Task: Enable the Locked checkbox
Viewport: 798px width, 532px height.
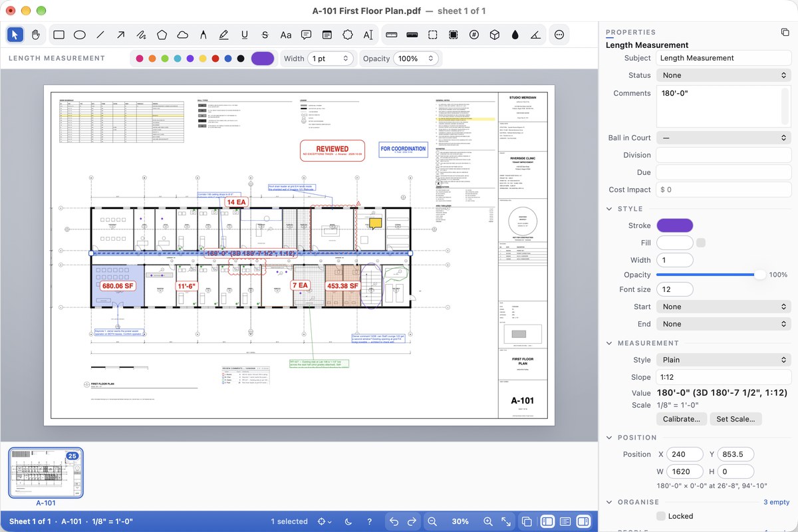Action: 661,516
